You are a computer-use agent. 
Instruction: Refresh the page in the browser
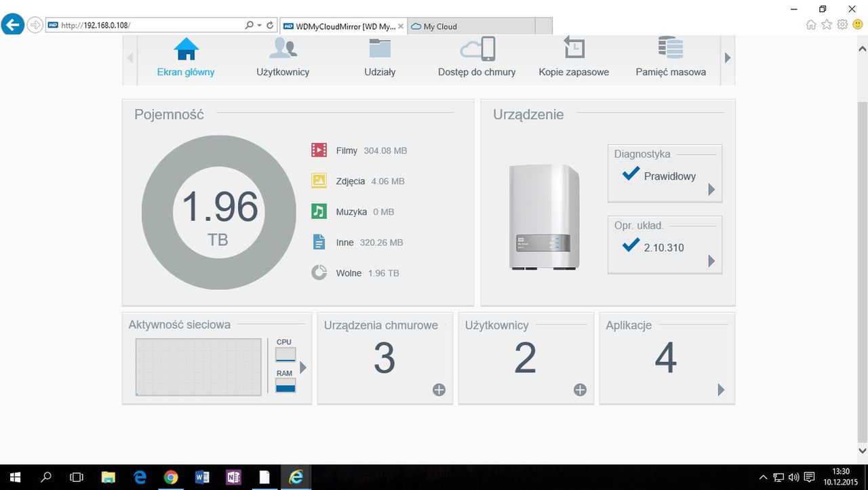click(x=270, y=25)
